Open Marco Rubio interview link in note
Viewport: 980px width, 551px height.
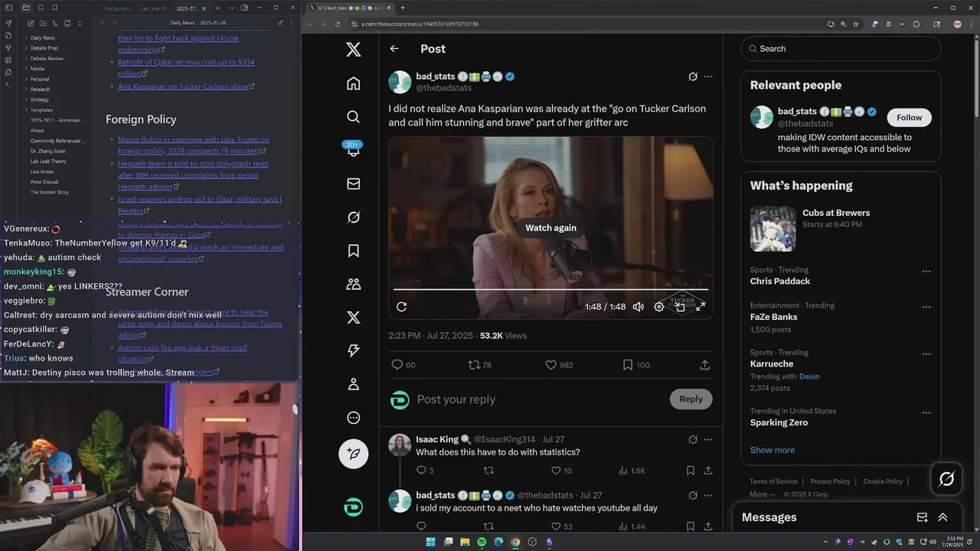tap(194, 145)
